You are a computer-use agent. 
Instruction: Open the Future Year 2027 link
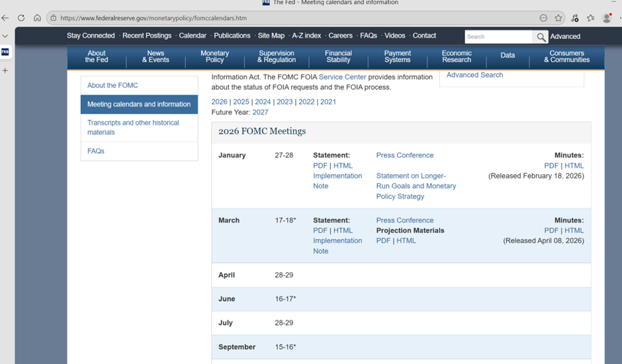click(x=260, y=113)
